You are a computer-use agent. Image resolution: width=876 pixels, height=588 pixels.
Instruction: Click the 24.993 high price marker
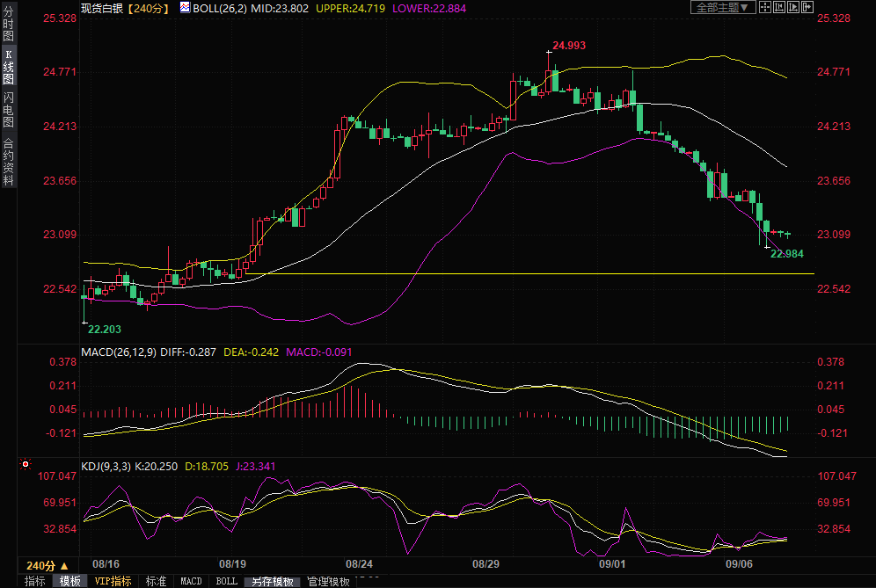[568, 45]
